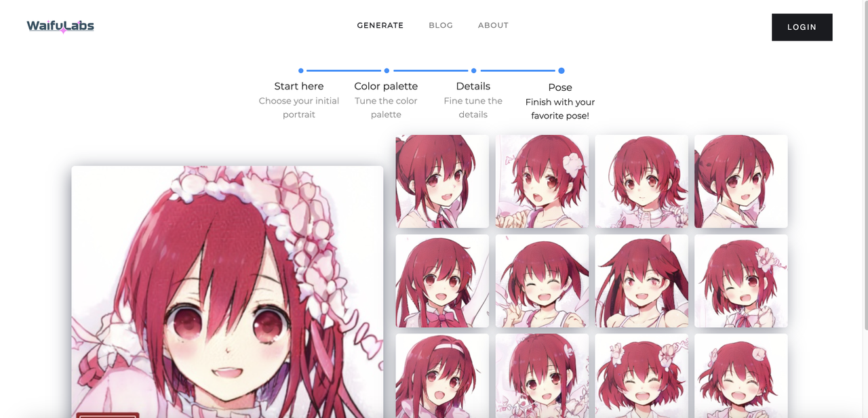Choose last pose in the first row
868x418 pixels.
point(741,181)
